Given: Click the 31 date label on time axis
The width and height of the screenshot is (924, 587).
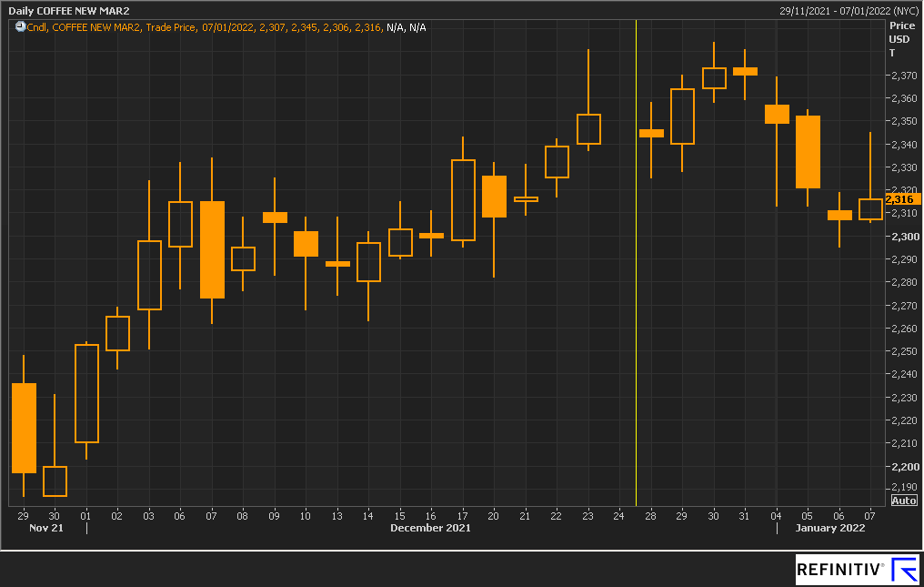Looking at the screenshot, I should [x=744, y=516].
